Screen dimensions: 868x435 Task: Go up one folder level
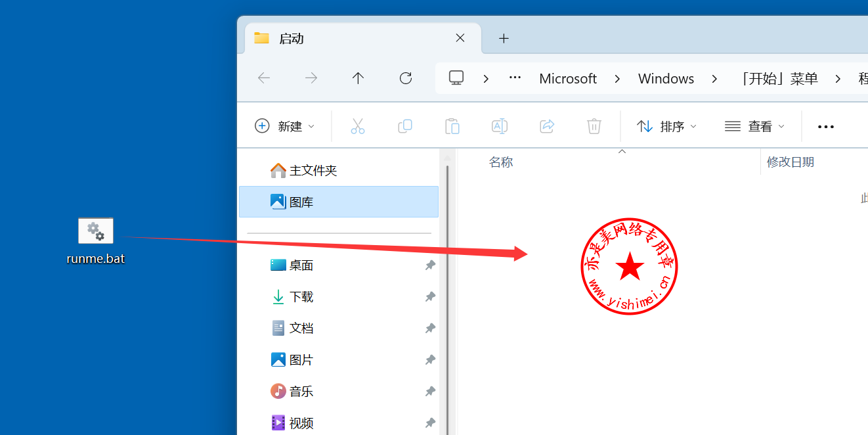pyautogui.click(x=358, y=78)
